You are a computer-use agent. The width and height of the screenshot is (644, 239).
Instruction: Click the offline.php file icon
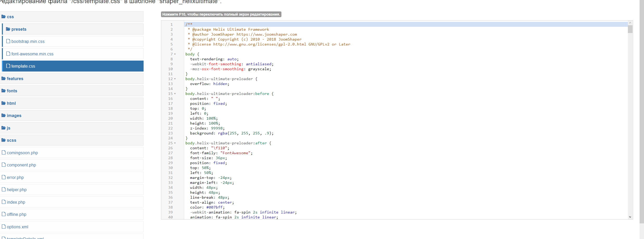coord(4,214)
